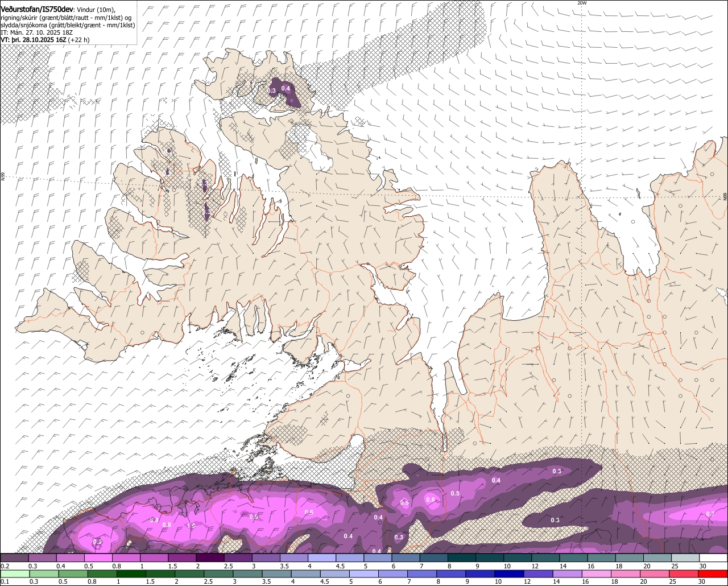The width and height of the screenshot is (728, 586).
Task: Click the first purple swatch above the 0.2 label
Action: 14,558
